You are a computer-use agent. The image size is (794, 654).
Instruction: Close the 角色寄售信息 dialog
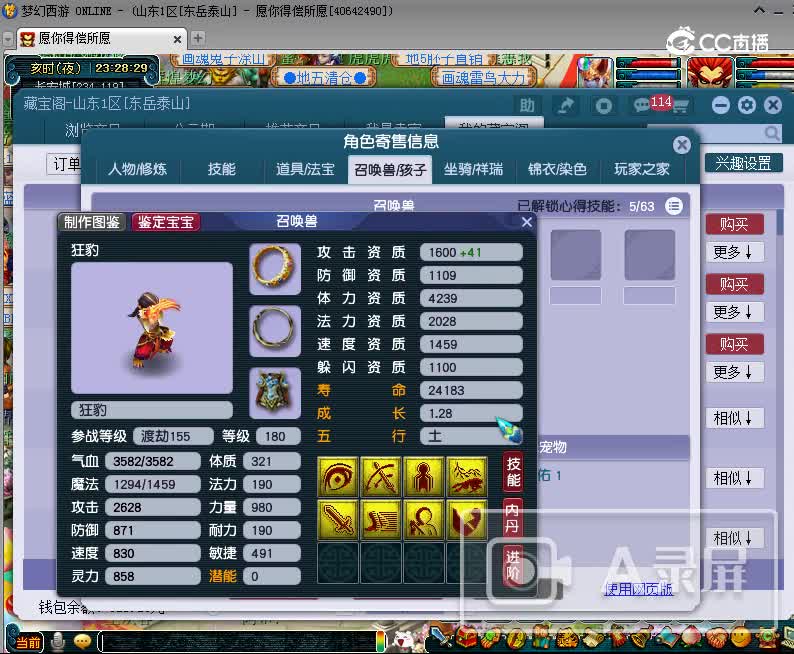coord(682,145)
